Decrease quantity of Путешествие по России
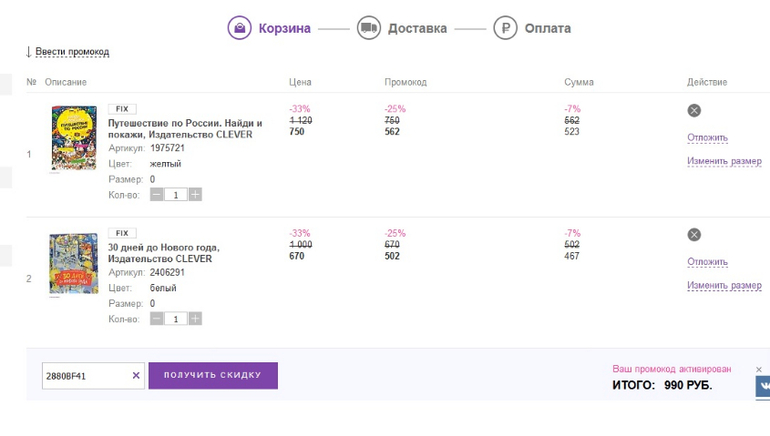This screenshot has width=770, height=436. point(157,195)
